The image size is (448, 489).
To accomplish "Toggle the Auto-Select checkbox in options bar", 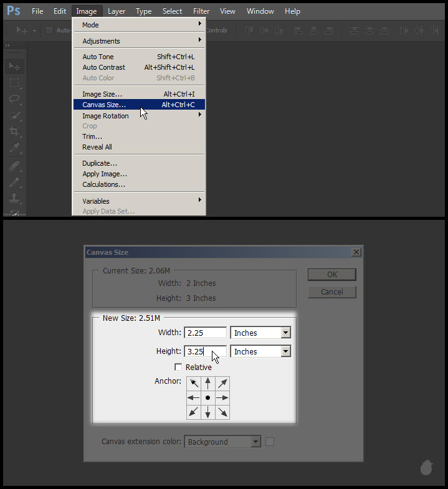I will [49, 31].
